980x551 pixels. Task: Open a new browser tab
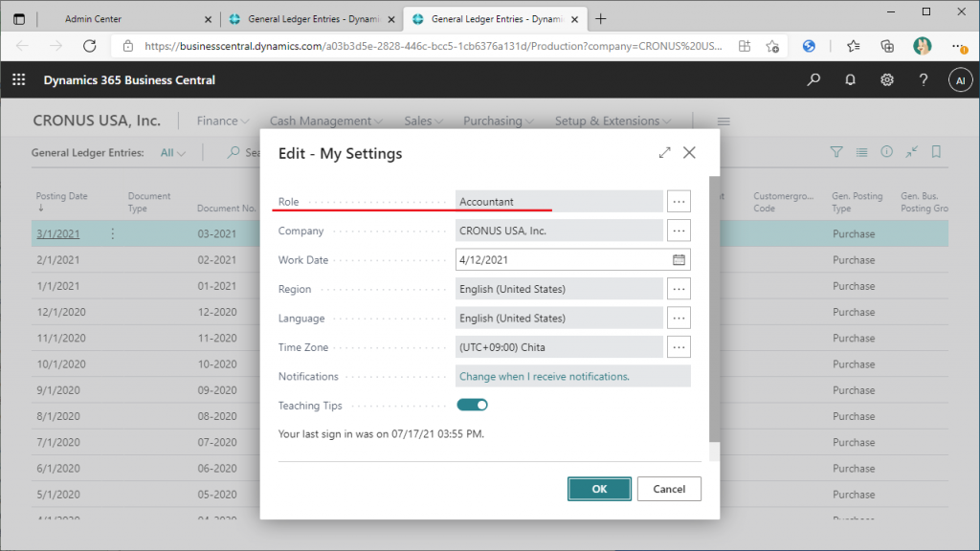point(601,19)
